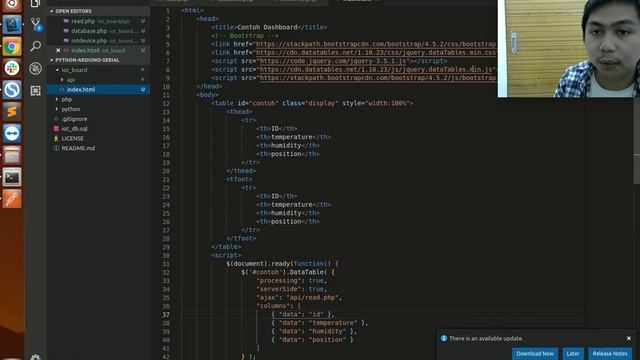The image size is (640, 360).
Task: Open TeamViewer from the dock
Action: click(x=12, y=133)
